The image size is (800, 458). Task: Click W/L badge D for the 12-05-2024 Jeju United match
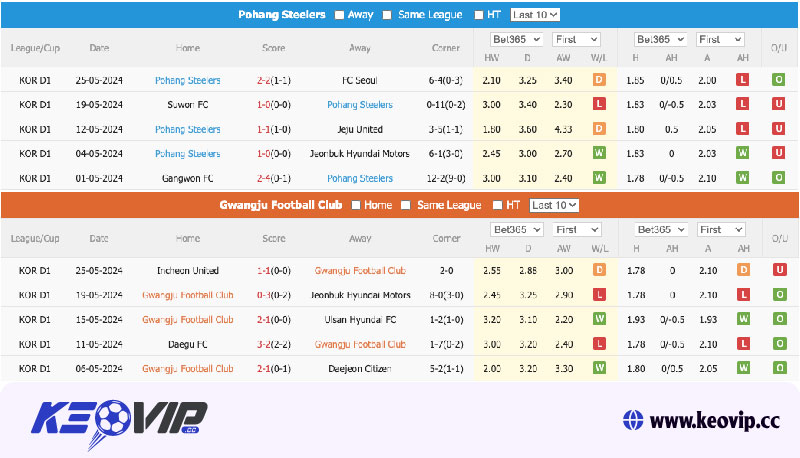coord(599,129)
